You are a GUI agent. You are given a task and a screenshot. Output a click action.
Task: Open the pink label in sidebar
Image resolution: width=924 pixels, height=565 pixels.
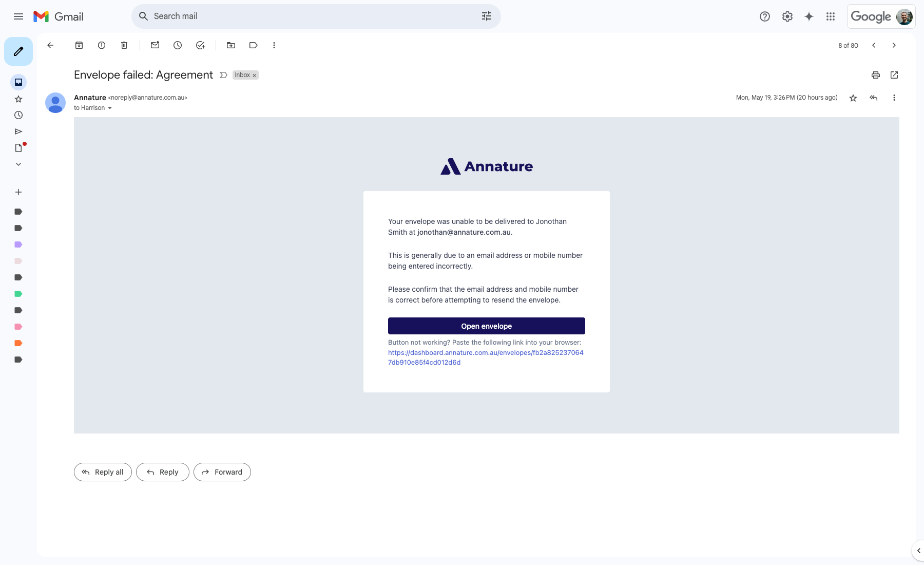click(x=18, y=327)
